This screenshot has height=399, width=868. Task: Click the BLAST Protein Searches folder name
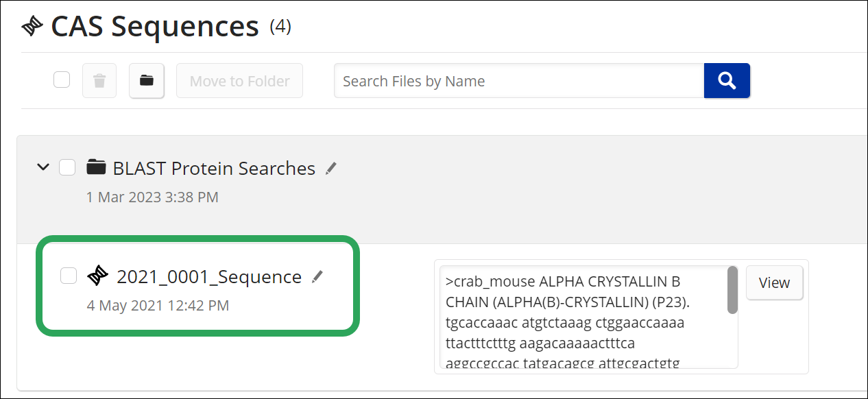pos(214,168)
